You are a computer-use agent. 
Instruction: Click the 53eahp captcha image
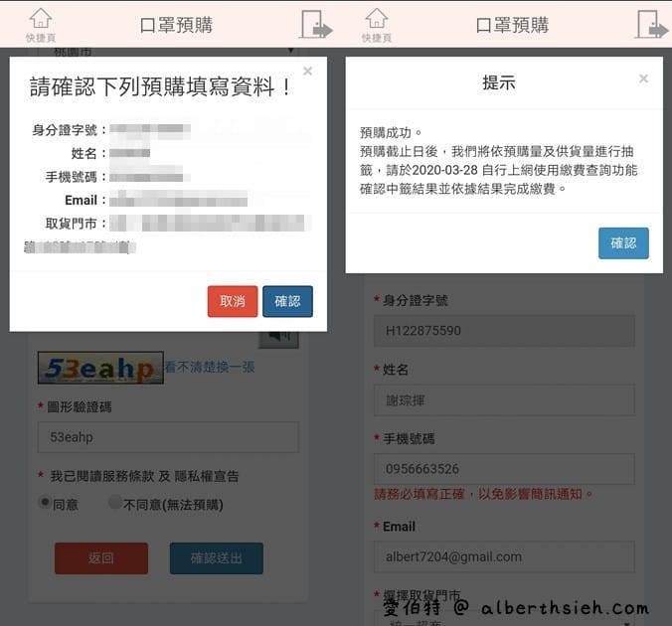pyautogui.click(x=100, y=368)
